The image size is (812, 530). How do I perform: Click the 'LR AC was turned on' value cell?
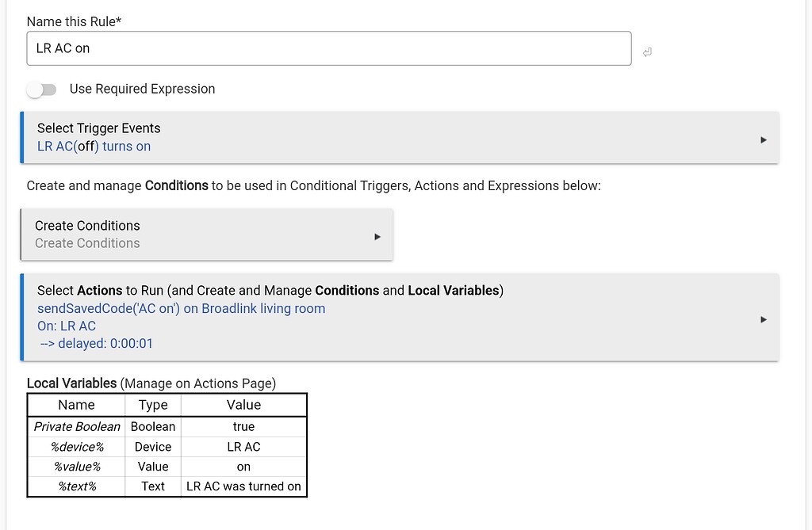[243, 486]
